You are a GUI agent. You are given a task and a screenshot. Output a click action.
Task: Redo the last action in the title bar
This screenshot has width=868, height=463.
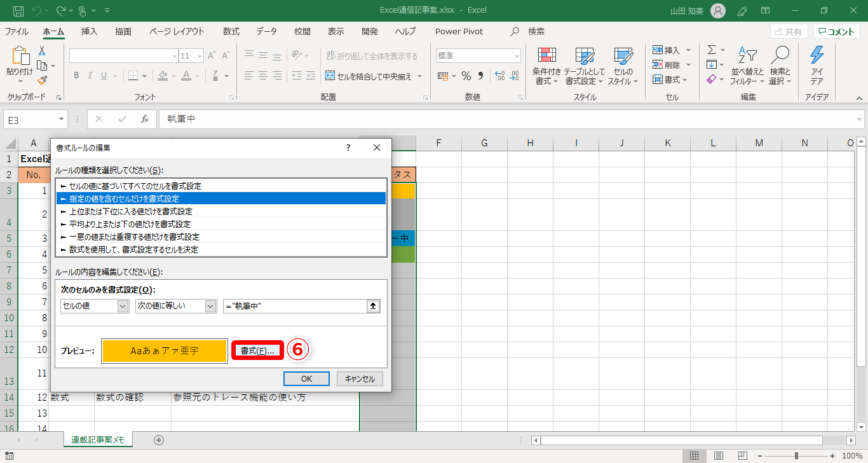tap(61, 11)
